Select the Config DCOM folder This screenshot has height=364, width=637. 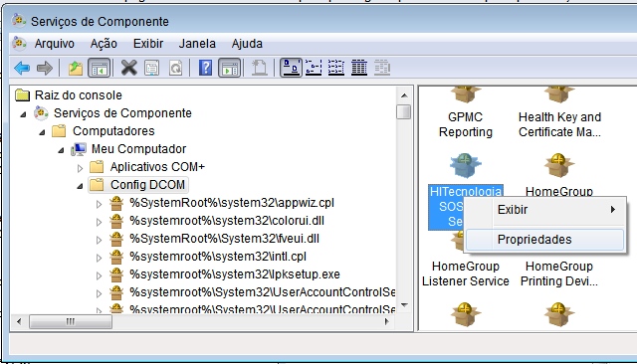(147, 185)
